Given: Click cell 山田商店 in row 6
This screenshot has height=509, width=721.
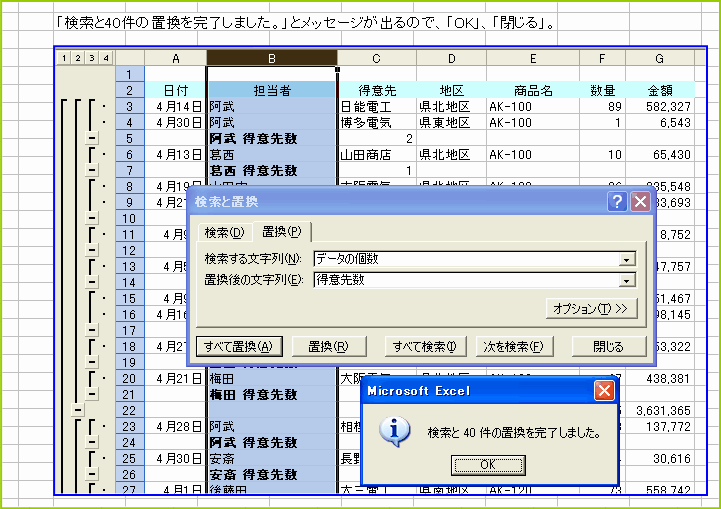Looking at the screenshot, I should [377, 154].
